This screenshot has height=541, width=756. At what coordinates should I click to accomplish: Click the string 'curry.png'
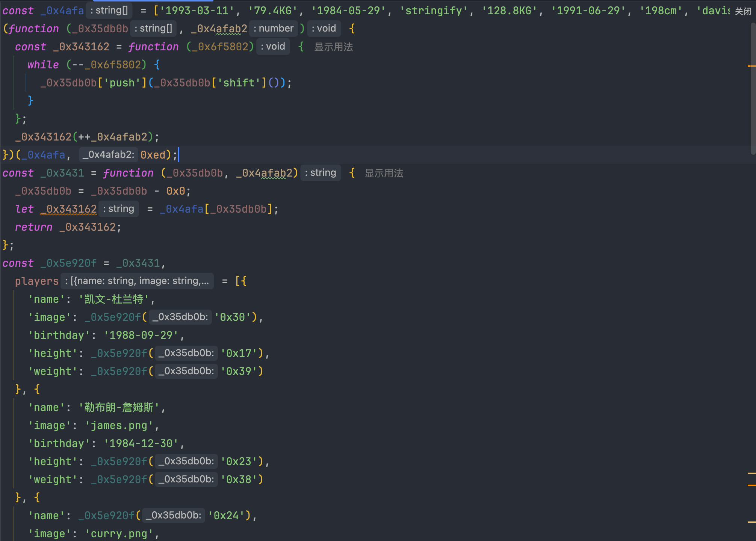[119, 534]
